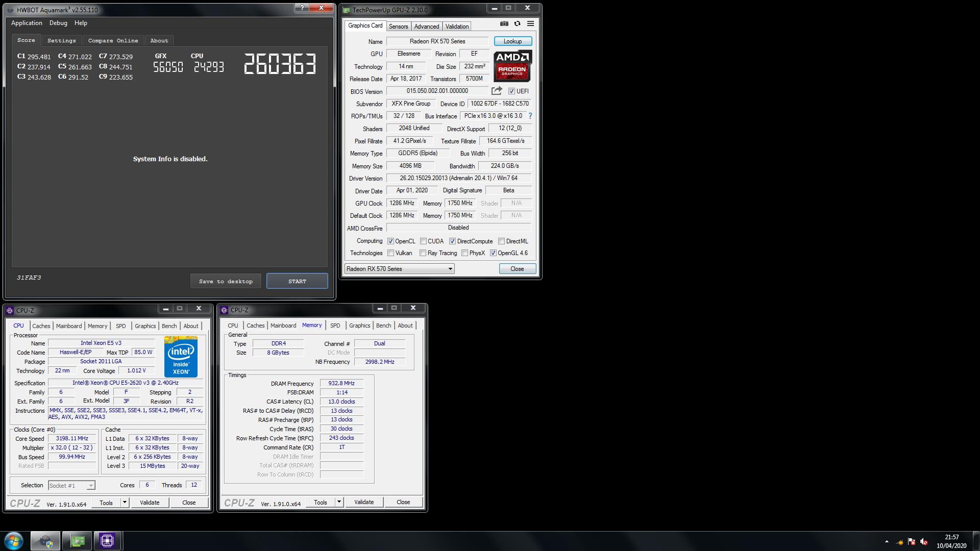Viewport: 980px width, 551px height.
Task: Open the Validation tab in GPU-Z
Action: pyautogui.click(x=457, y=27)
